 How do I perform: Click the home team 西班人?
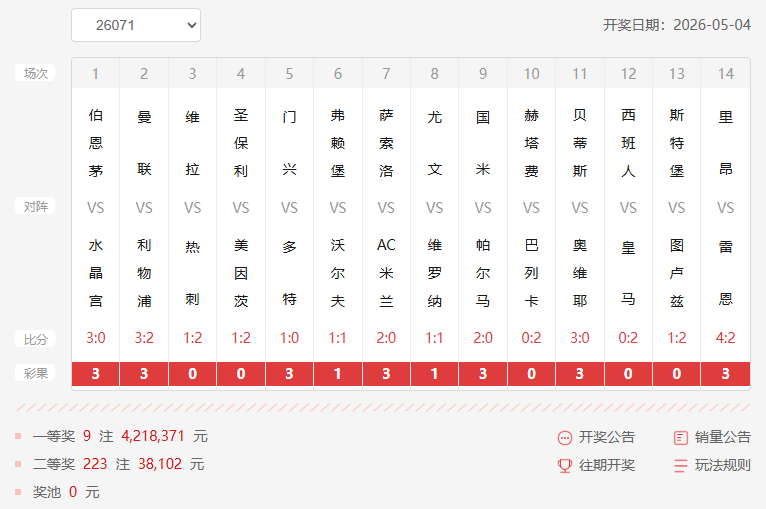[628, 143]
